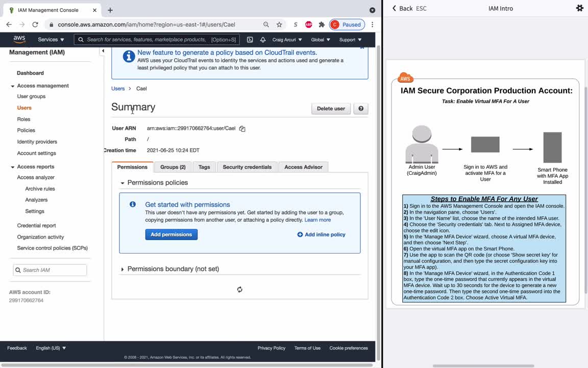Viewport: 588px width, 368px height.
Task: Switch to the Groups (2) tab
Action: pos(173,167)
